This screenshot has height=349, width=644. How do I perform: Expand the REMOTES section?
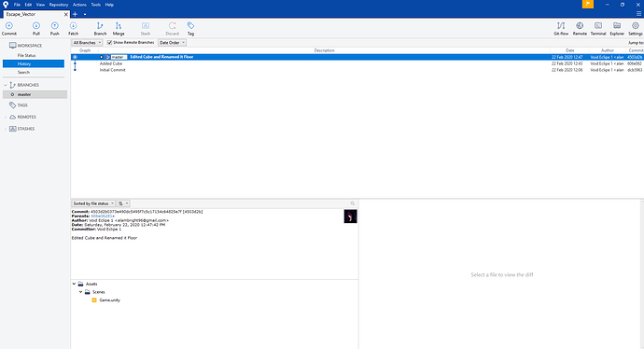point(6,117)
